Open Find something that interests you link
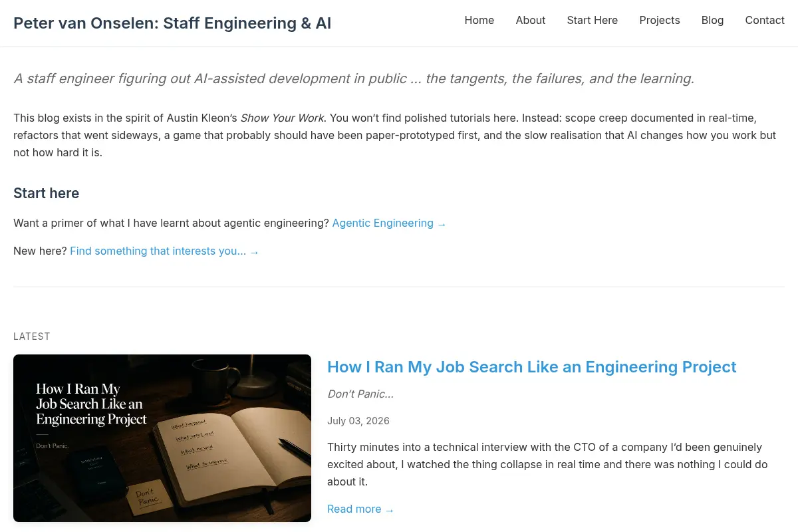 pyautogui.click(x=164, y=251)
